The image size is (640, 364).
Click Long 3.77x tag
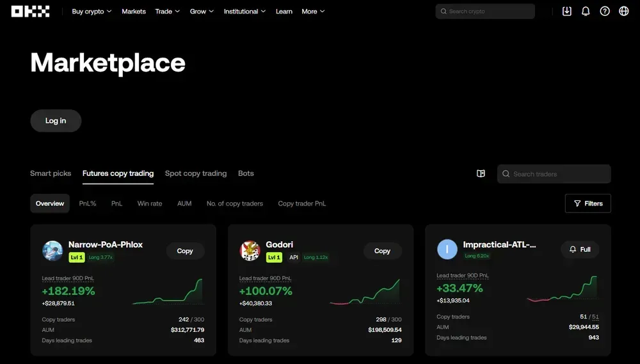click(100, 257)
